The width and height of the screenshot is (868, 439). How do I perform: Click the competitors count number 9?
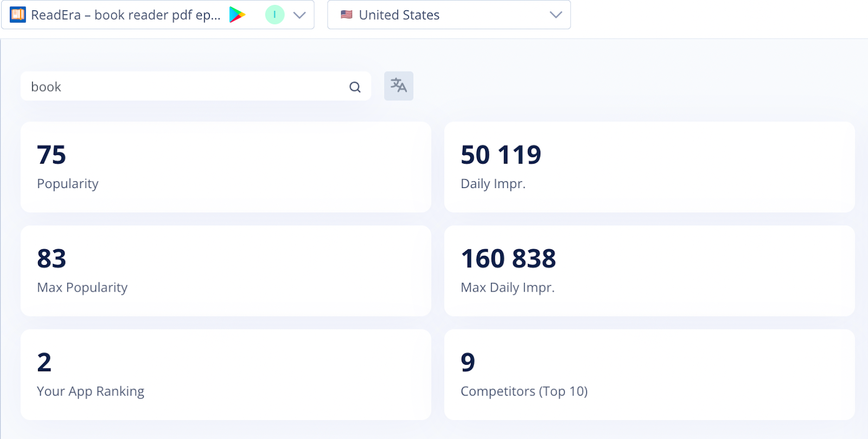[x=468, y=362]
